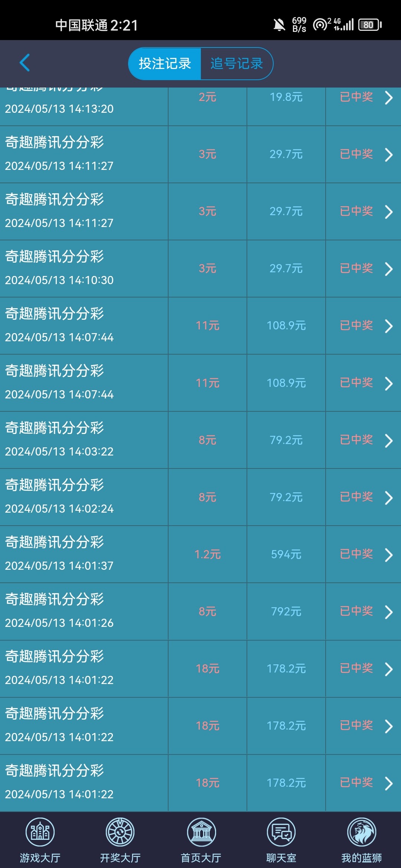Image resolution: width=401 pixels, height=868 pixels.
Task: Switch to the 追号记录 tab
Action: [x=237, y=63]
